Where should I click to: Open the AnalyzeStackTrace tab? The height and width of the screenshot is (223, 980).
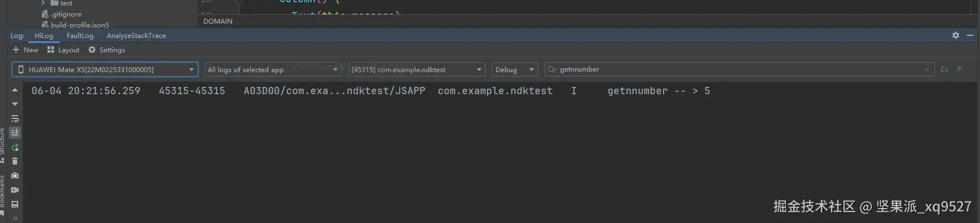point(136,36)
